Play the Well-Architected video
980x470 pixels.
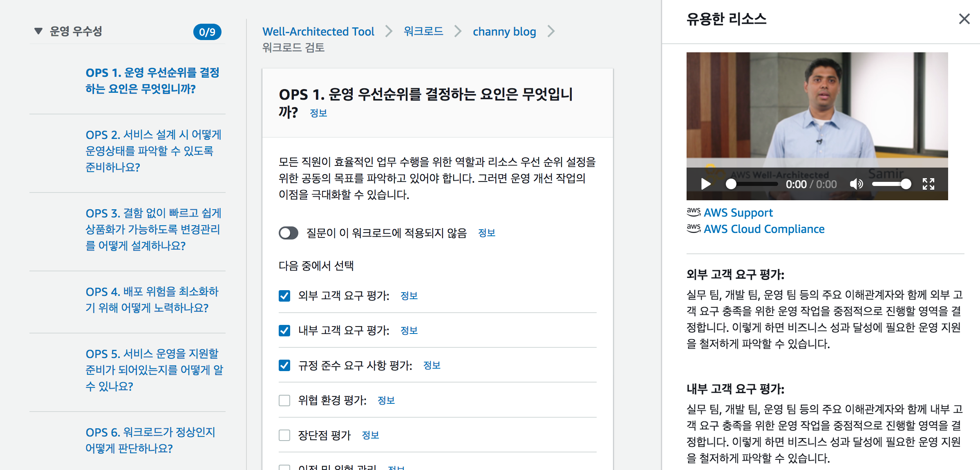point(706,184)
